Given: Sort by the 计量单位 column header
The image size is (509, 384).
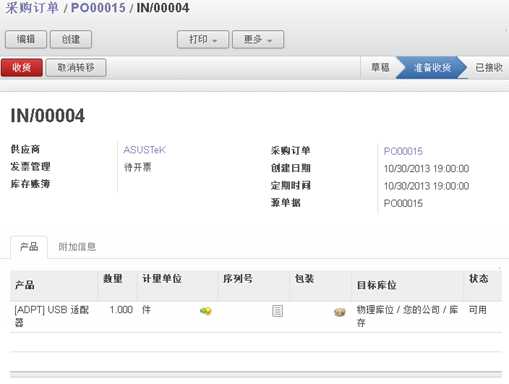Looking at the screenshot, I should click(177, 285).
